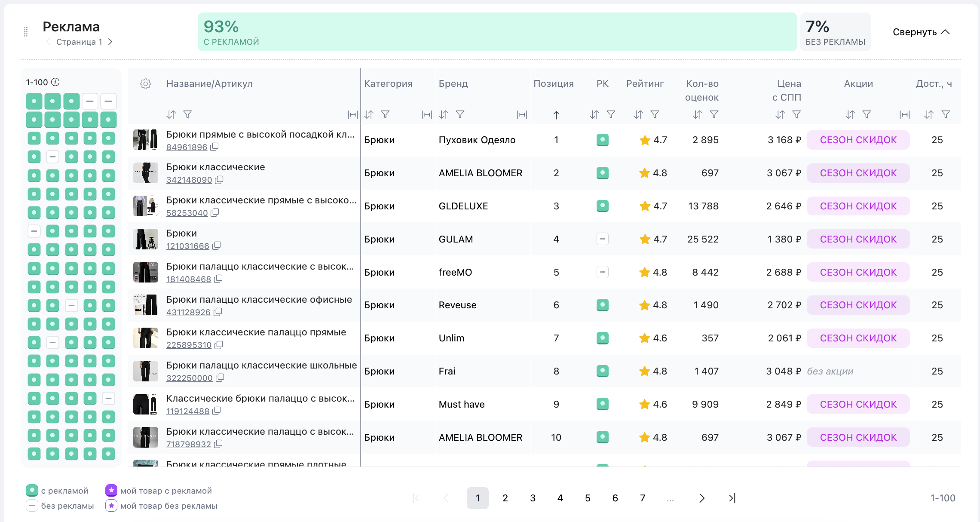Click the 93% С РЕКЛАМОЙ bar

497,32
